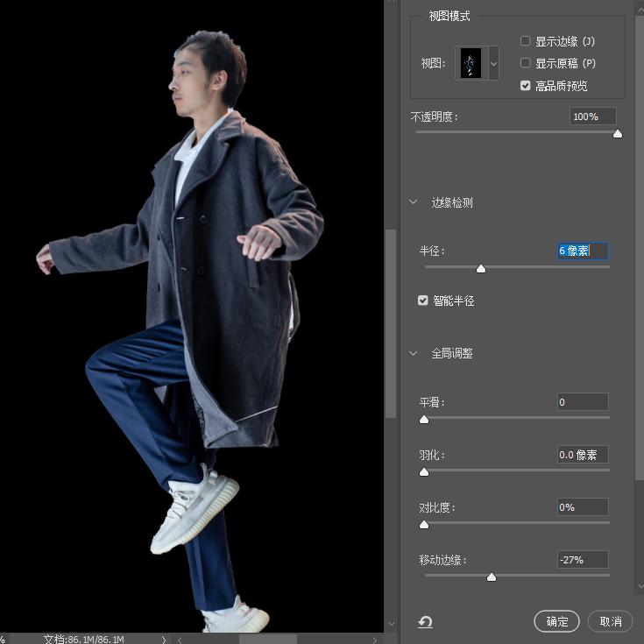Disable the 智能半径 checkbox
Image resolution: width=644 pixels, height=644 pixels.
tap(422, 301)
